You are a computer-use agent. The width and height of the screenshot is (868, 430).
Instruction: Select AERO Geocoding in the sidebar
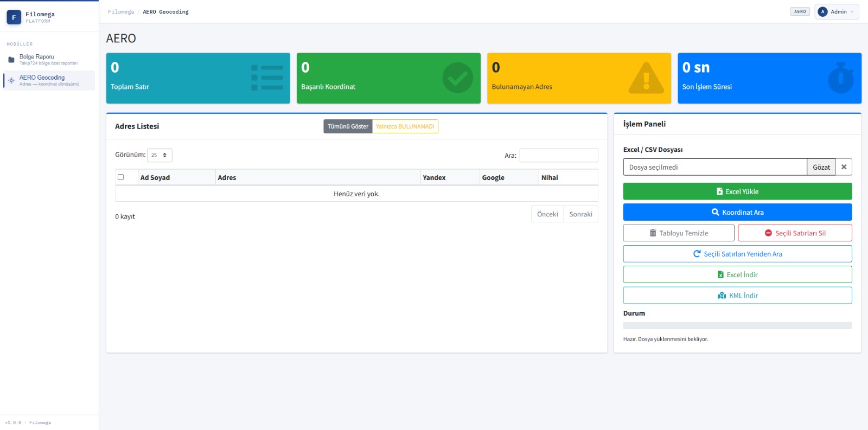(x=42, y=80)
